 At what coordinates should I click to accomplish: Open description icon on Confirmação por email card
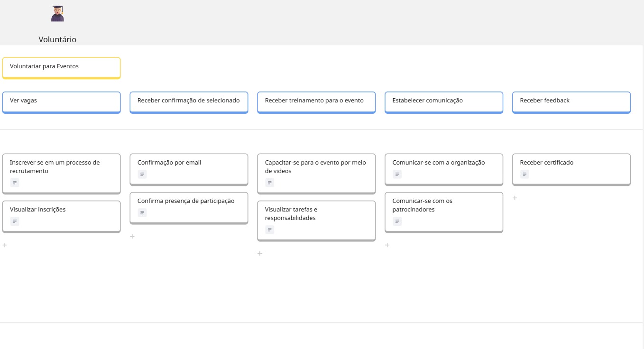[142, 174]
